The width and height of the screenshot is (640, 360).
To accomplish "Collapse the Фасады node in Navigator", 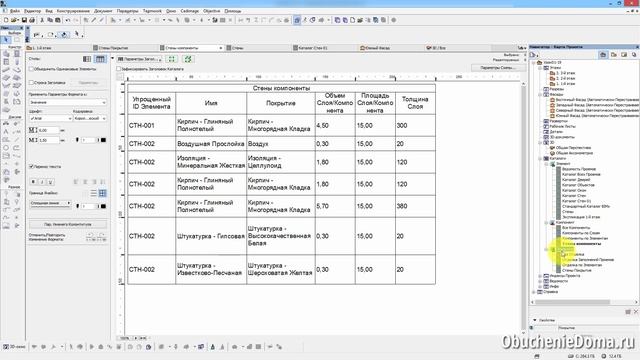I will click(540, 94).
